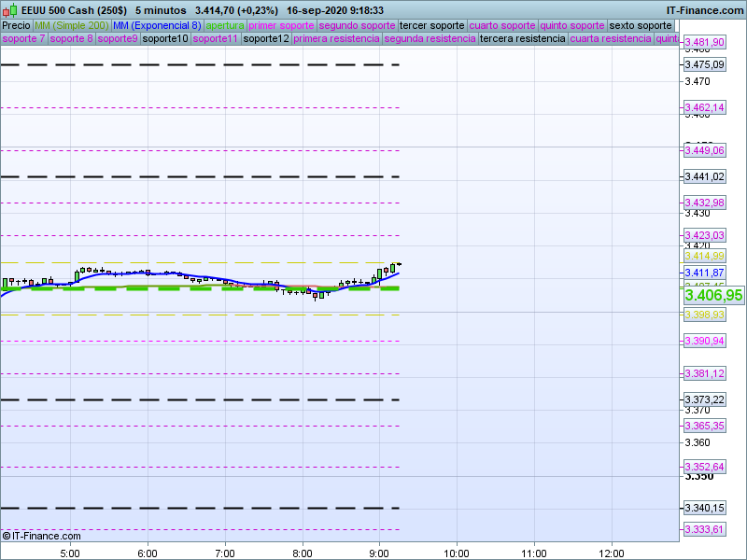Select the tercera resistencia label

pos(522,39)
